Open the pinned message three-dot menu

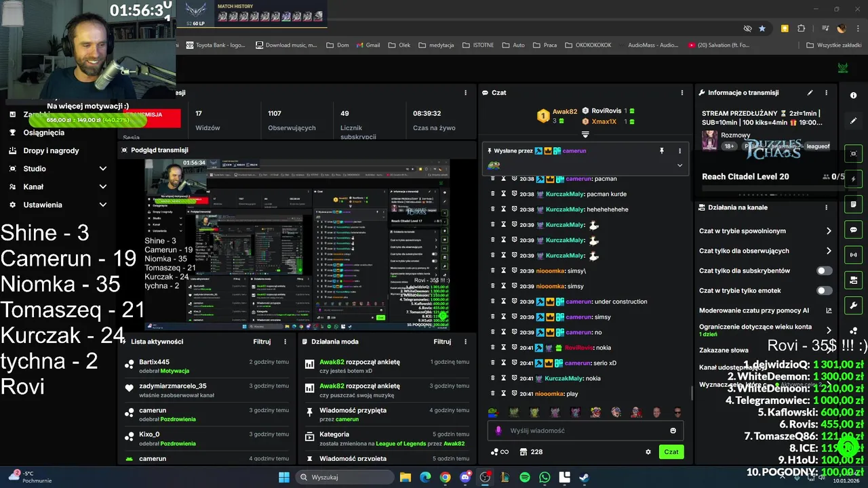coord(679,150)
